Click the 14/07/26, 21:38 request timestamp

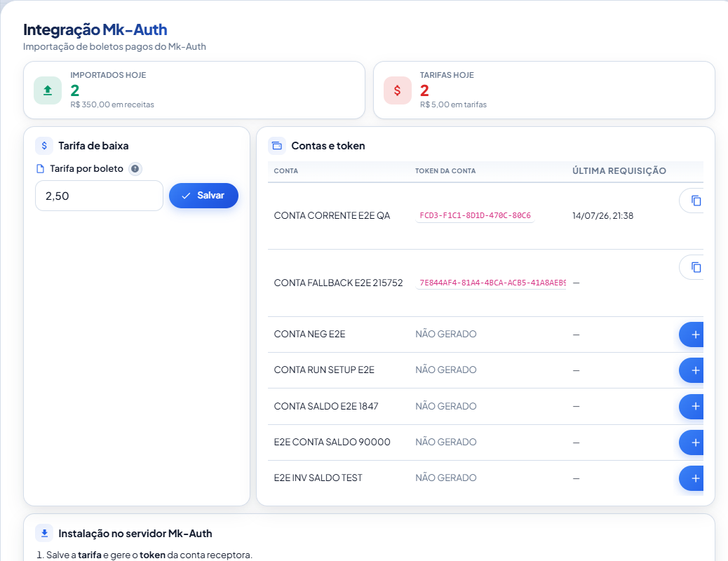click(x=602, y=215)
